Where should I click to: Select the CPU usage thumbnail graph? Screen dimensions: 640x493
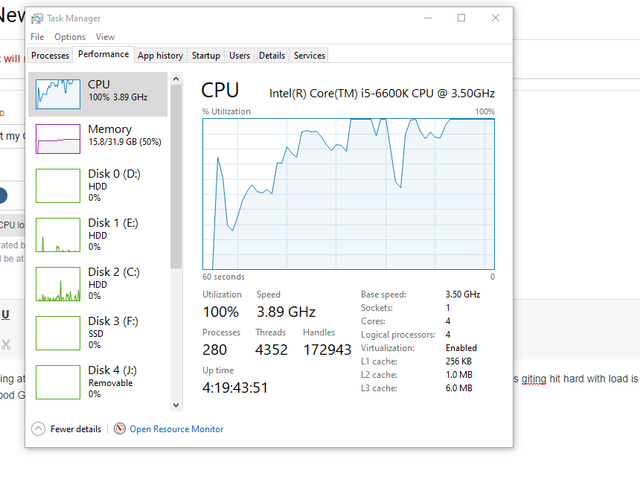coord(58,94)
